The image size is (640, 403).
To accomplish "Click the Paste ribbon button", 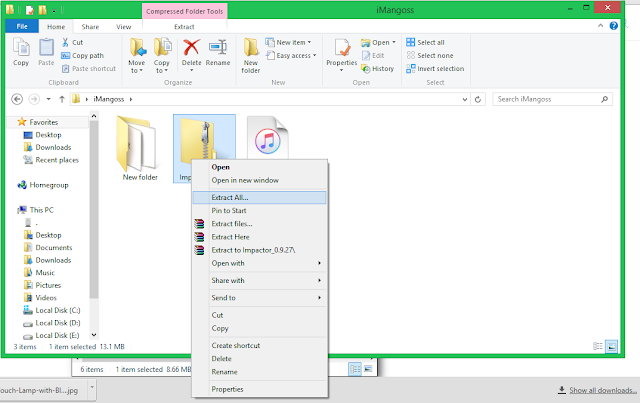I will tap(46, 51).
